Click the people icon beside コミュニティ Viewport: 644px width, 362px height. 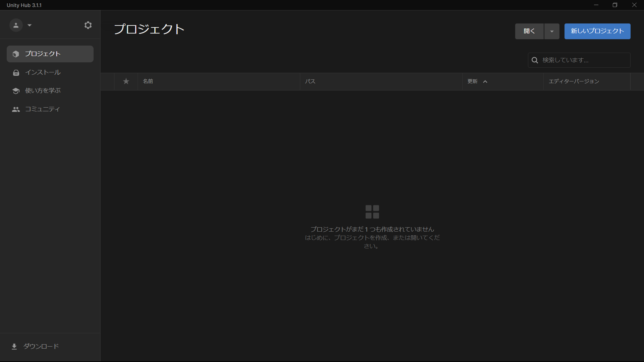coord(16,109)
